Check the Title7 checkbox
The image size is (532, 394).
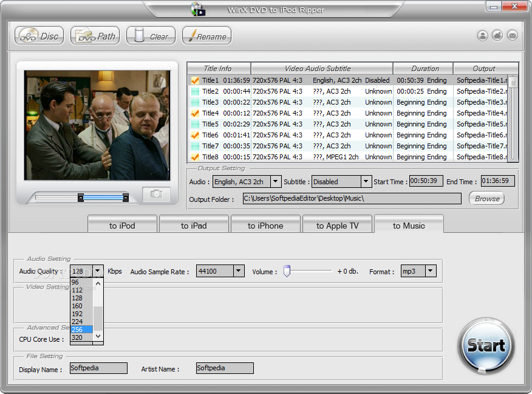point(195,146)
